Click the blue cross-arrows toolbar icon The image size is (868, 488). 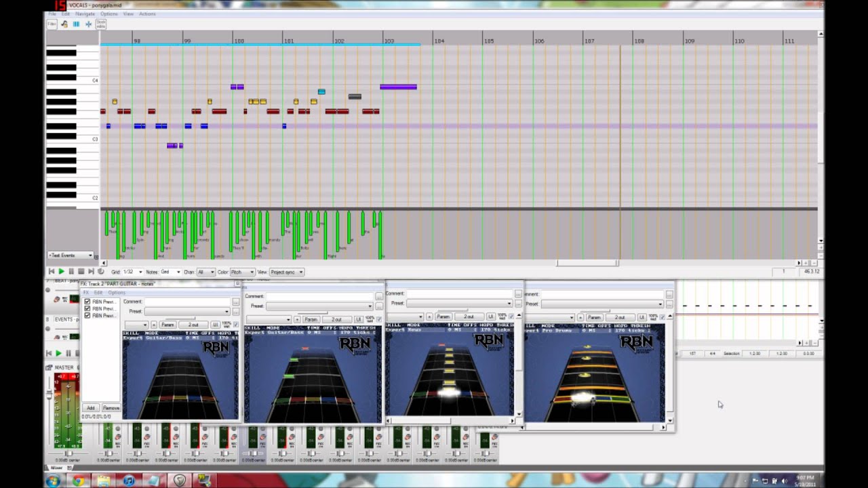(88, 24)
